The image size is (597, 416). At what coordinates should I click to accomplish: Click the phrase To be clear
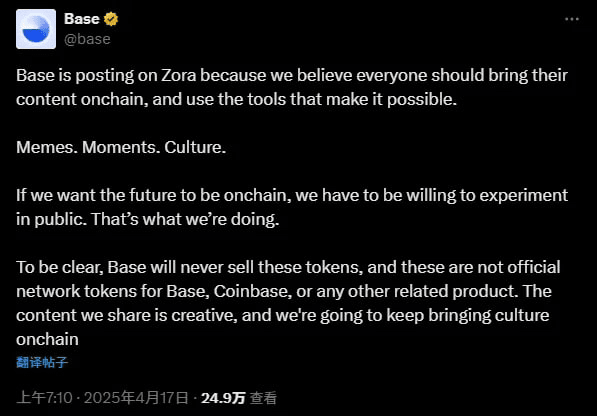click(x=60, y=268)
